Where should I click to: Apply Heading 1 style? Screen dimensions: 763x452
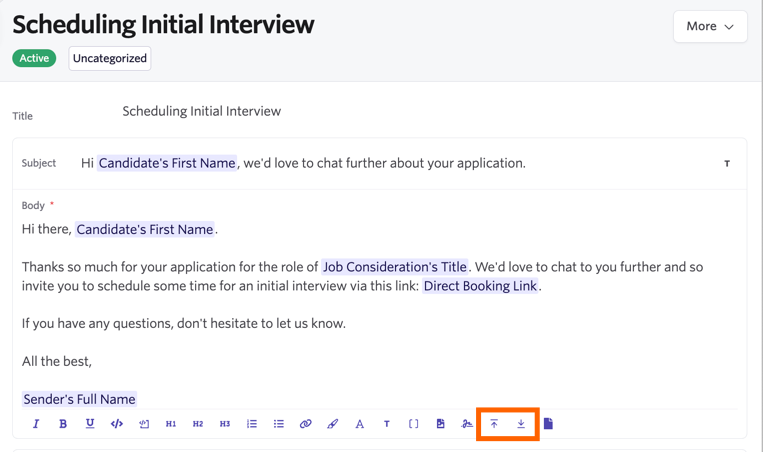tap(171, 424)
